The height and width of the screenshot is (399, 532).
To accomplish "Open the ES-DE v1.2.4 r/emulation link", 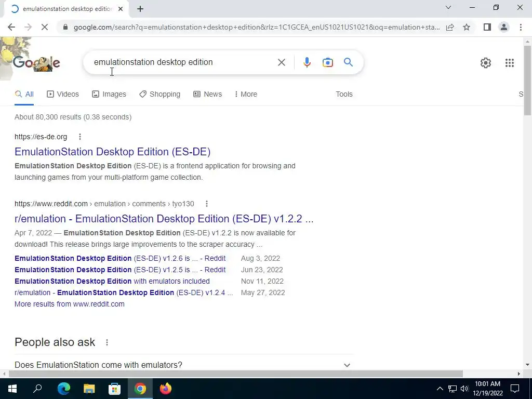I will point(124,292).
